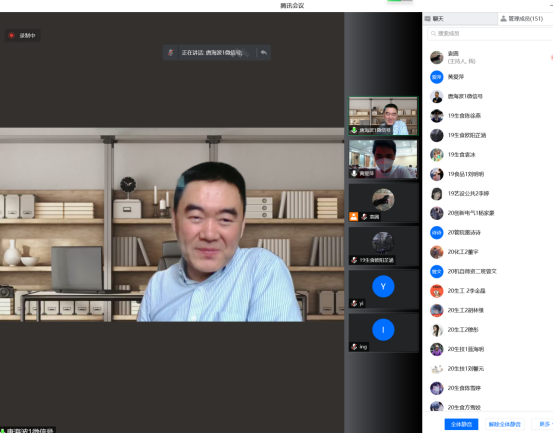Viewport: 553px width, 434px height.
Task: Click the red 录制中 recording indicator
Action: [22, 35]
